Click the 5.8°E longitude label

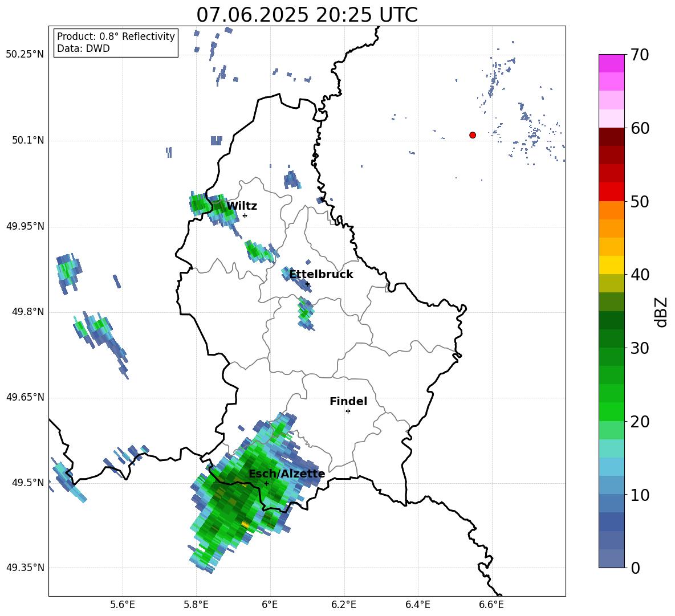click(196, 605)
